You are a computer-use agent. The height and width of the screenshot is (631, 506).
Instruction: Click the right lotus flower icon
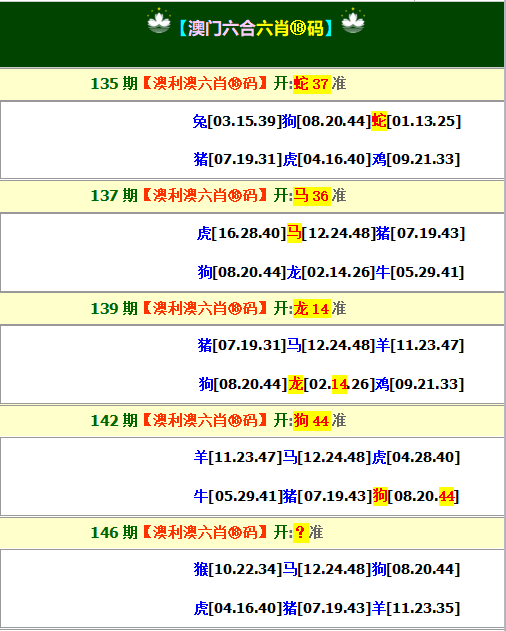(353, 21)
